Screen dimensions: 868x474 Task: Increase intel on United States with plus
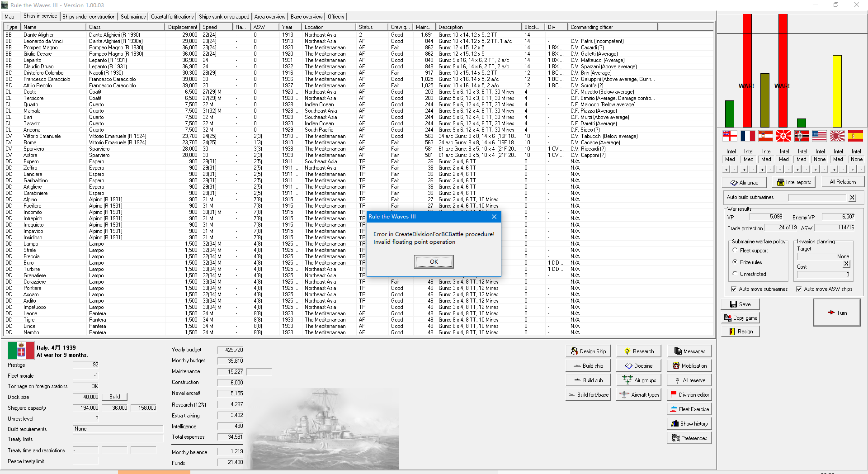pyautogui.click(x=816, y=170)
